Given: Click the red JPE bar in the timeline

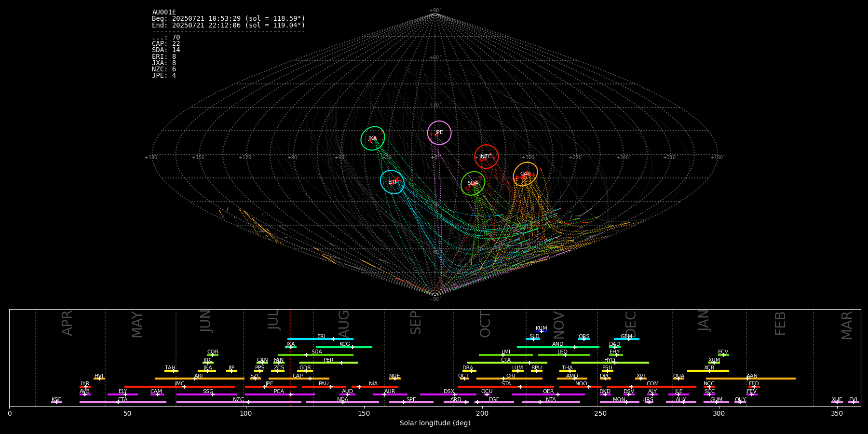Looking at the screenshot, I should pos(271,386).
